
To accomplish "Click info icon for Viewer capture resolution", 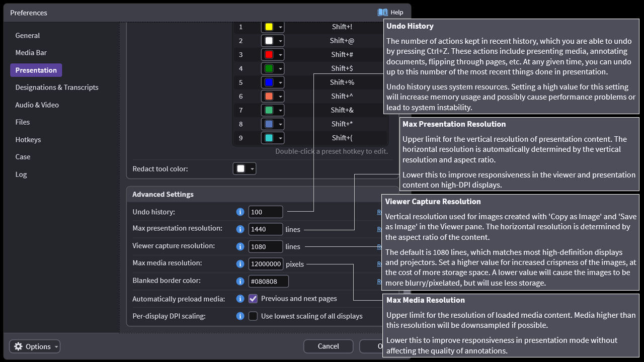I will (240, 246).
